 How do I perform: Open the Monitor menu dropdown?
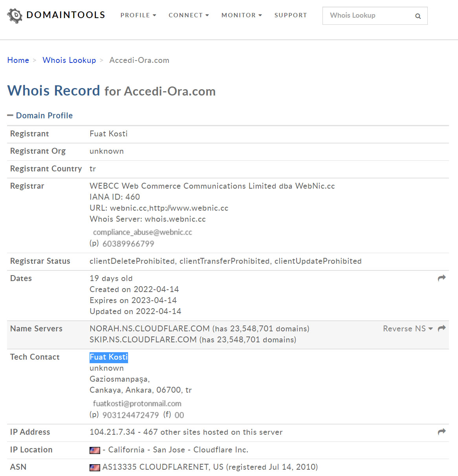click(242, 15)
